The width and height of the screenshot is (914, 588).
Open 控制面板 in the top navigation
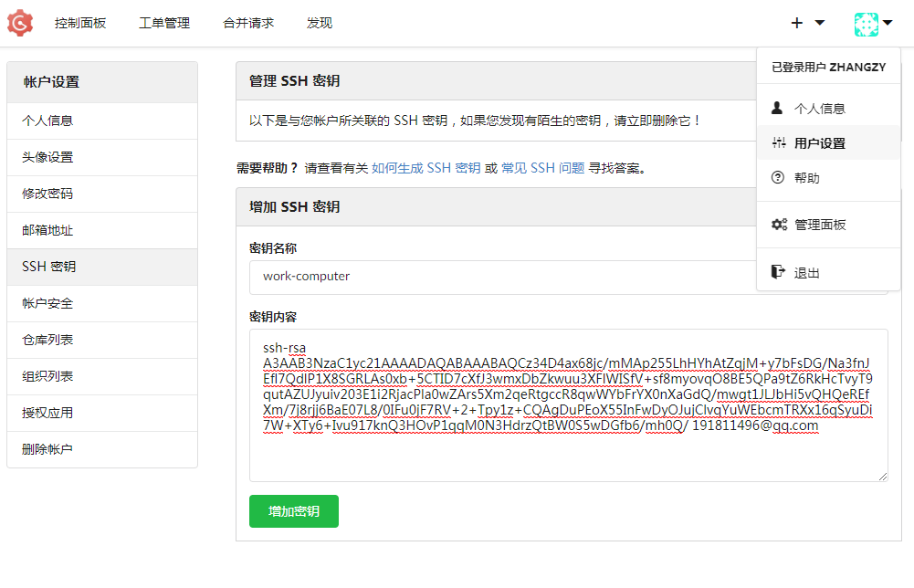point(80,23)
